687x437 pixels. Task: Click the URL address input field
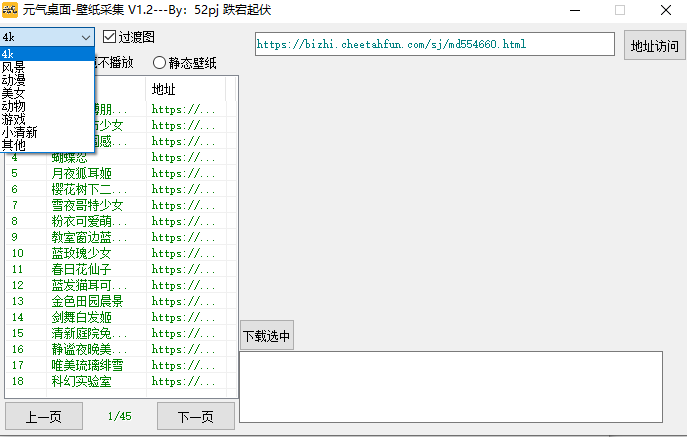point(435,44)
